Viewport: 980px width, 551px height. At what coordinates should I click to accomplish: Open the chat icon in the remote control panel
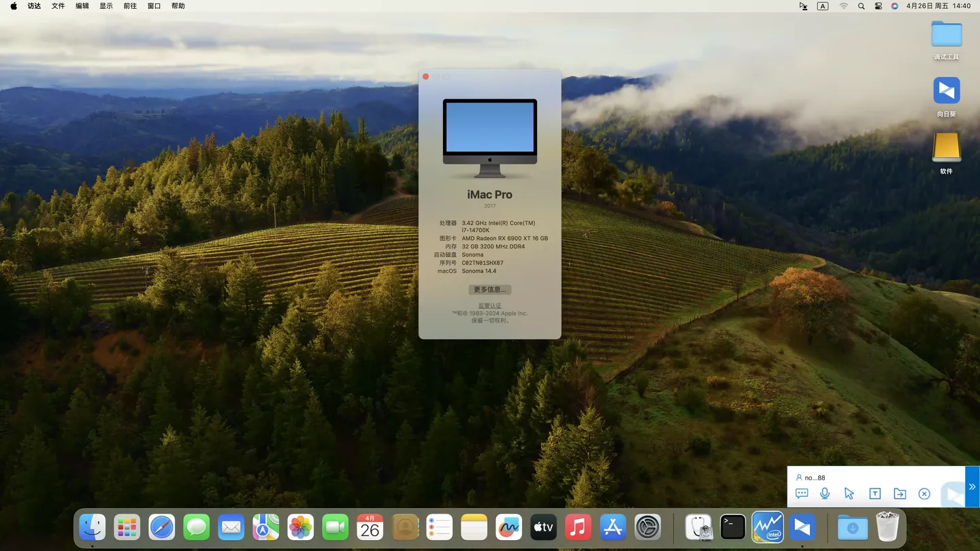click(x=802, y=494)
